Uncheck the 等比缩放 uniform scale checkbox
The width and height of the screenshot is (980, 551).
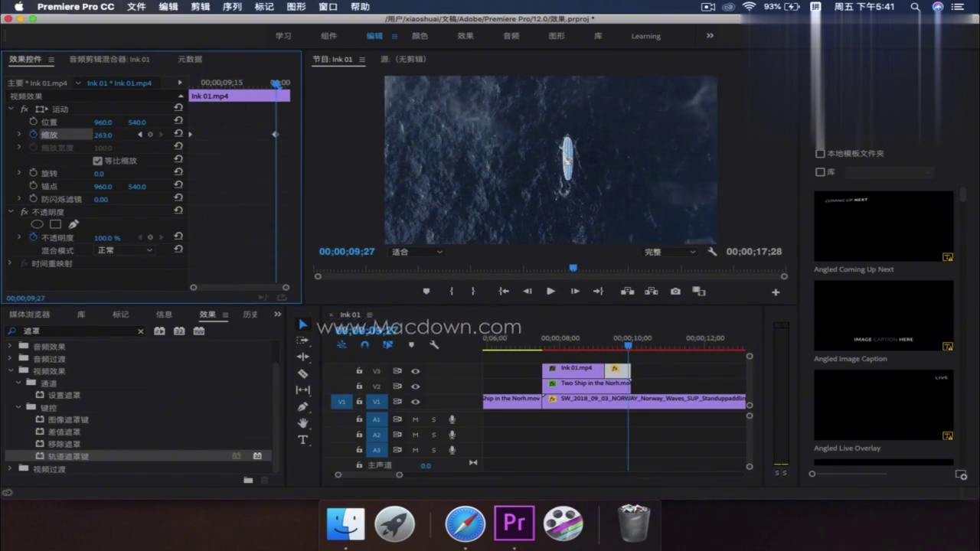tap(97, 161)
